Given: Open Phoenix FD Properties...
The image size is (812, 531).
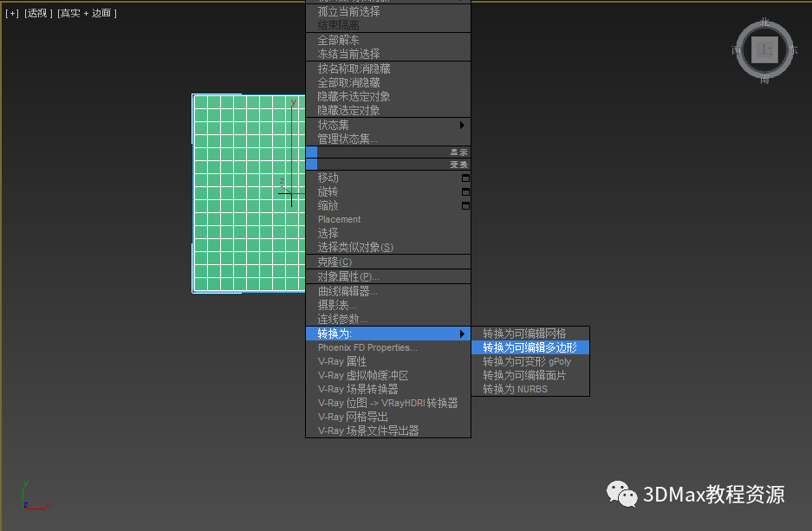Looking at the screenshot, I should click(388, 347).
